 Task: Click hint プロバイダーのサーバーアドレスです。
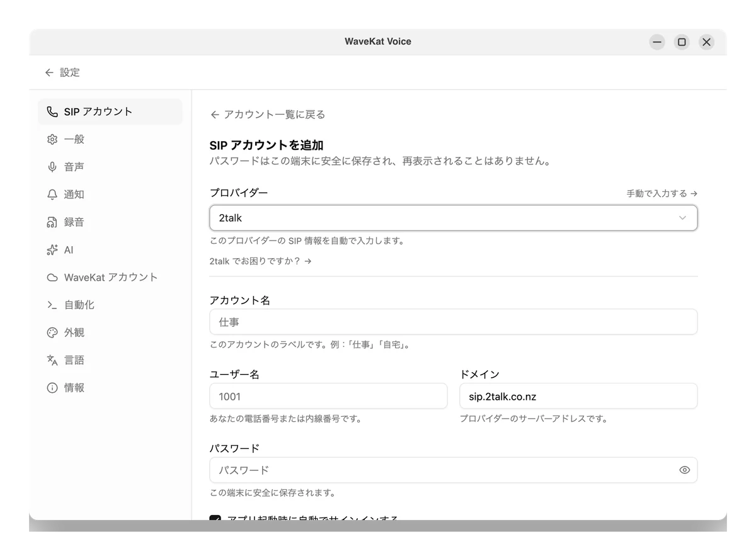(x=534, y=419)
